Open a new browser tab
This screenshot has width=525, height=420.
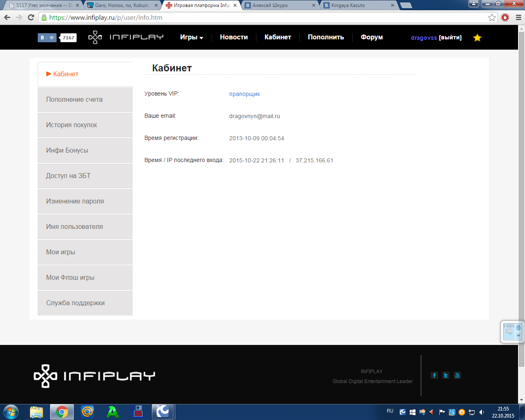(406, 5)
